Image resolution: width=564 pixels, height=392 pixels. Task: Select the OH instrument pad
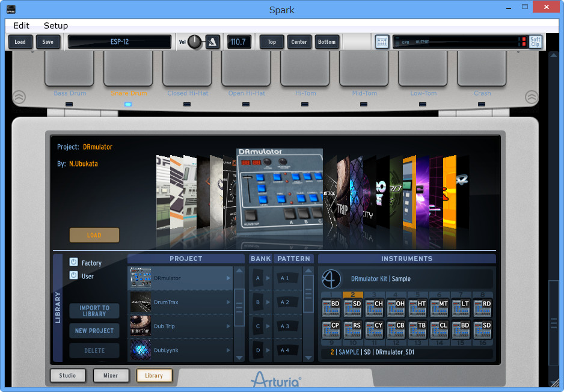coord(396,308)
